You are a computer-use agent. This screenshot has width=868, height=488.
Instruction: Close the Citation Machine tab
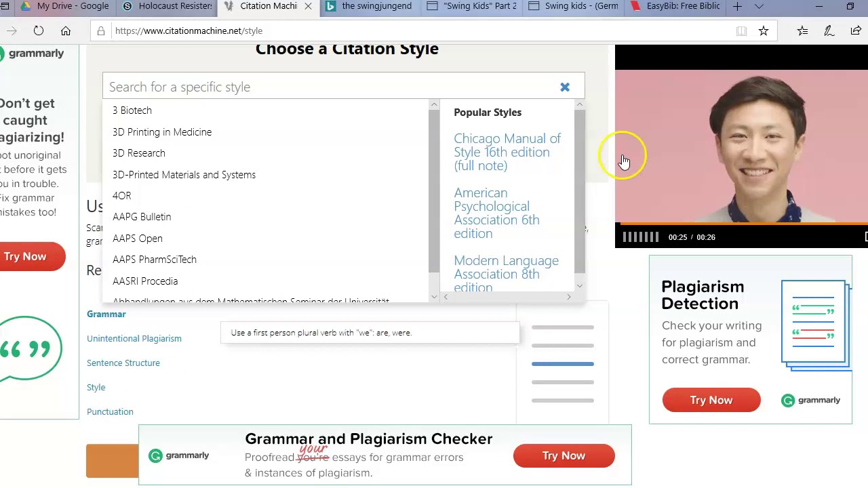pos(308,6)
